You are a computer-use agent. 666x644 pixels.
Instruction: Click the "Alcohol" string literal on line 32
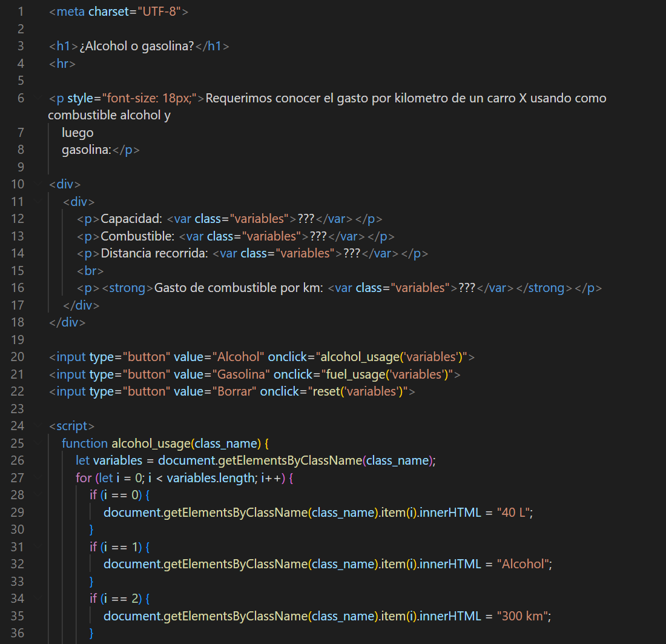524,564
